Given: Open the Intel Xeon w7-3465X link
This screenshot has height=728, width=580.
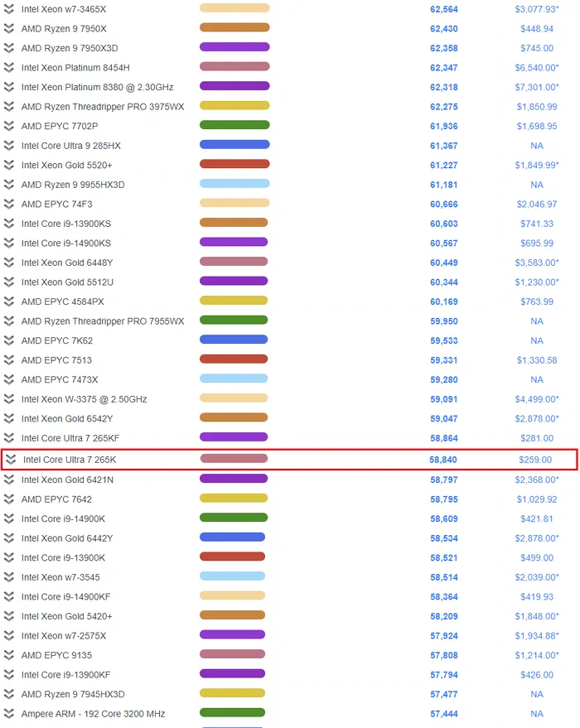Looking at the screenshot, I should point(64,9).
